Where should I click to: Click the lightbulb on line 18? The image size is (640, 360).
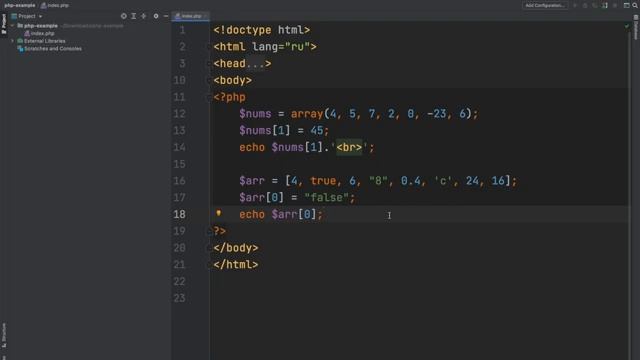point(219,213)
